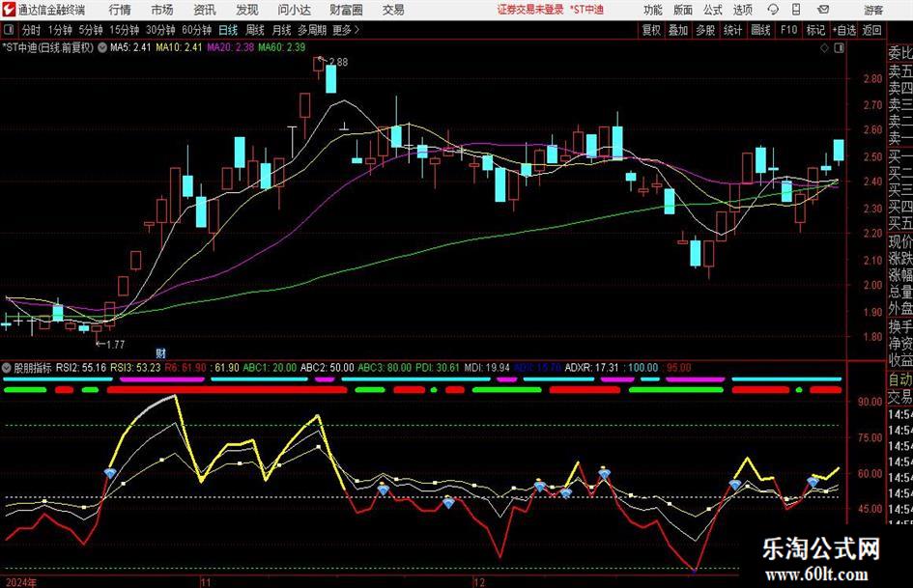Click the diamond icon above the chart
The width and height of the screenshot is (913, 588).
click(824, 48)
